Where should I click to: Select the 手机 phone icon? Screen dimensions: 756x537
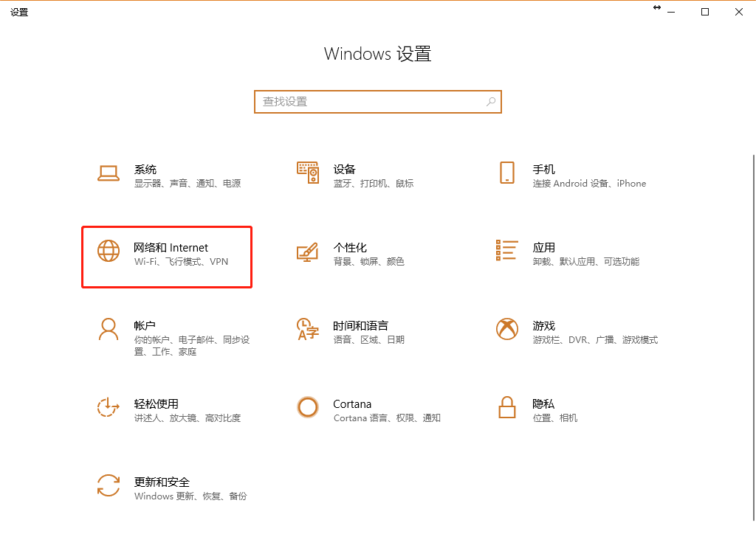pyautogui.click(x=507, y=173)
